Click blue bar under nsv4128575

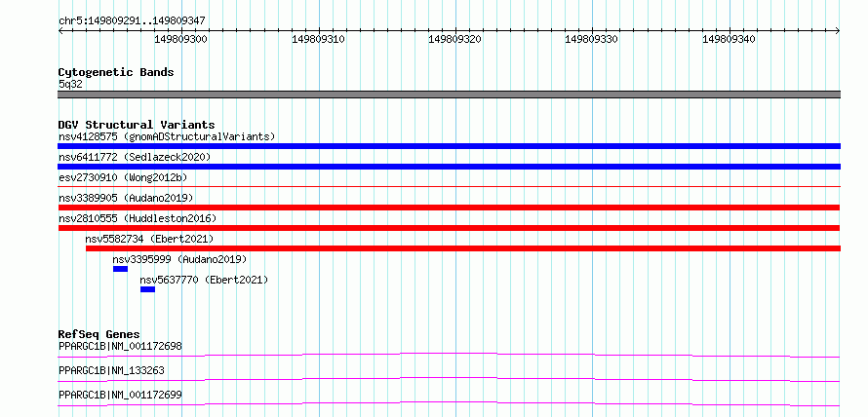pyautogui.click(x=449, y=146)
